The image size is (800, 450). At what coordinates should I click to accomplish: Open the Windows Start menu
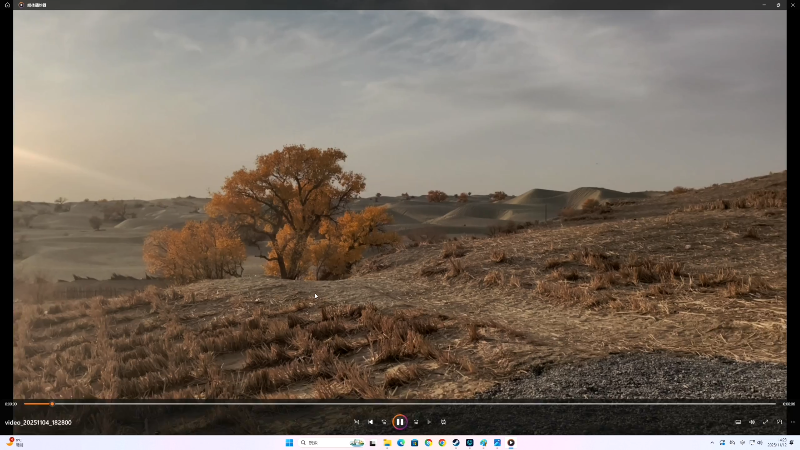click(x=289, y=442)
